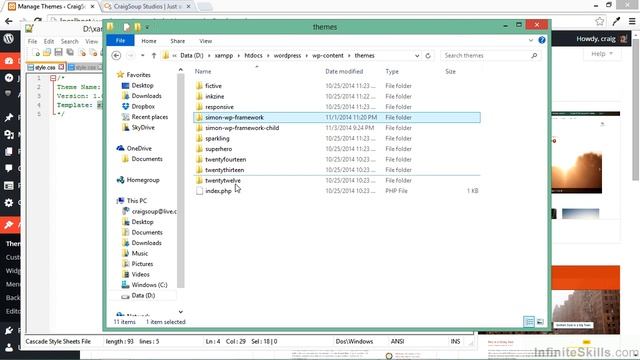Open Notepad++ File menu
The width and height of the screenshot is (640, 360).
click(32, 42)
